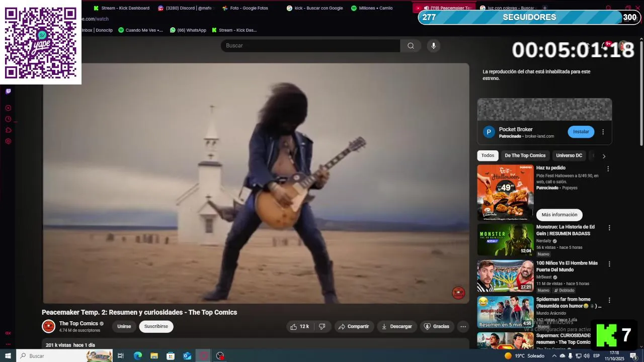This screenshot has height=362, width=644.
Task: Click channel watermark logo in video corner
Action: pyautogui.click(x=458, y=293)
